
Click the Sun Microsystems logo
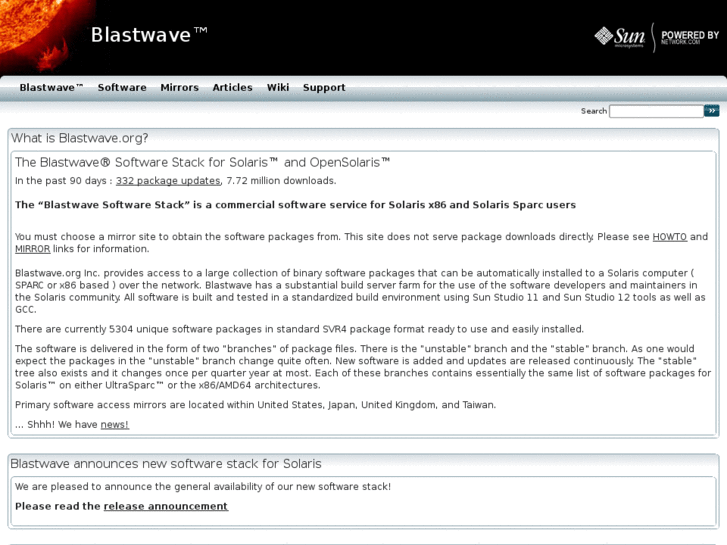[620, 37]
